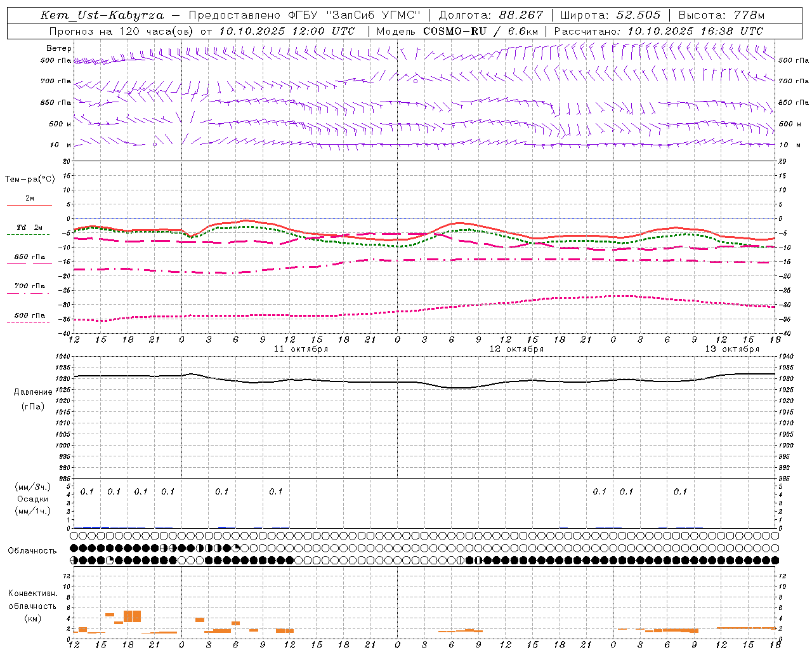The height and width of the screenshot is (650, 812).
Task: Click the Рассчитано: 10.10.2025 16:38 UTC text
Action: pos(658,31)
